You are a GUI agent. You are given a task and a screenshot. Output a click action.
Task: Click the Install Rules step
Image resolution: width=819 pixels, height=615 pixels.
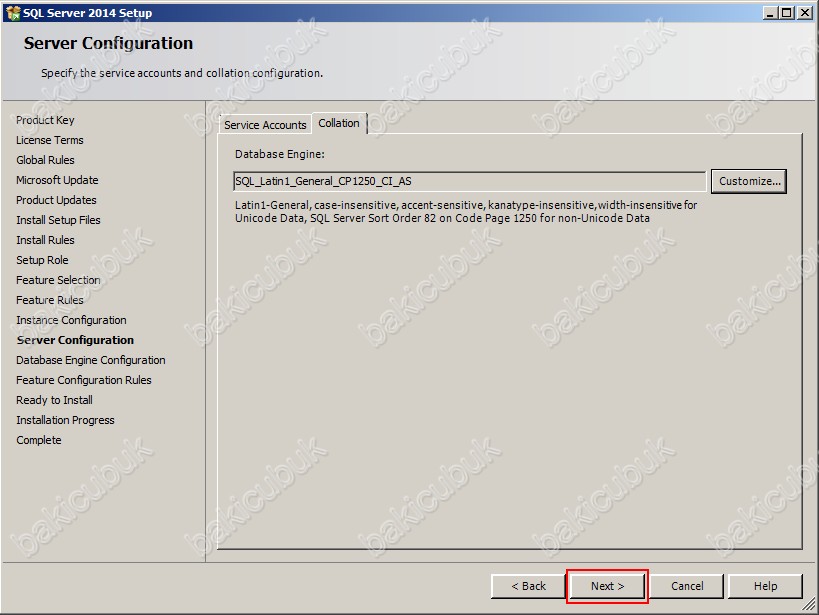pyautogui.click(x=45, y=240)
